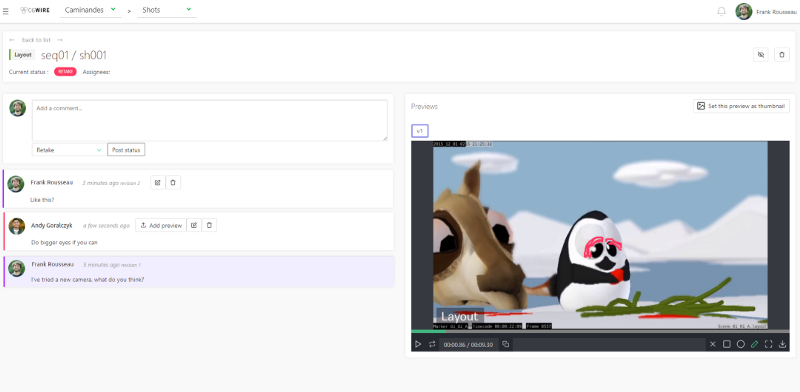
Task: Click the revision 2 label
Action: pyautogui.click(x=130, y=183)
